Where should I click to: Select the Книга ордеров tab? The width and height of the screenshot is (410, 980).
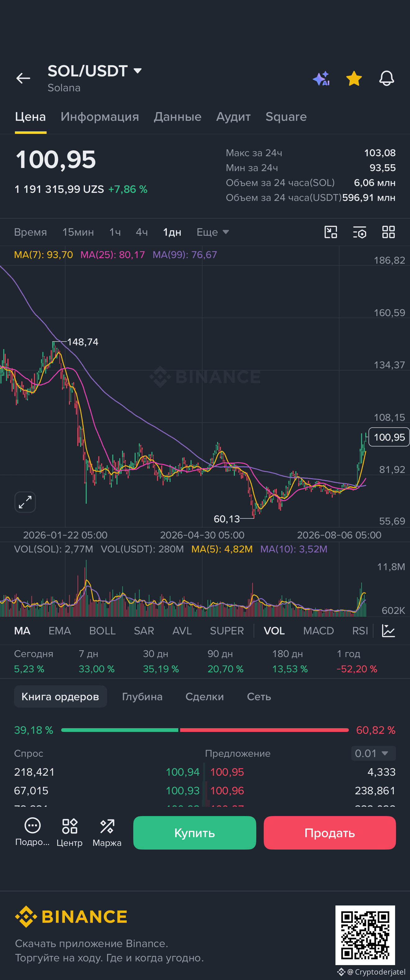click(x=60, y=696)
